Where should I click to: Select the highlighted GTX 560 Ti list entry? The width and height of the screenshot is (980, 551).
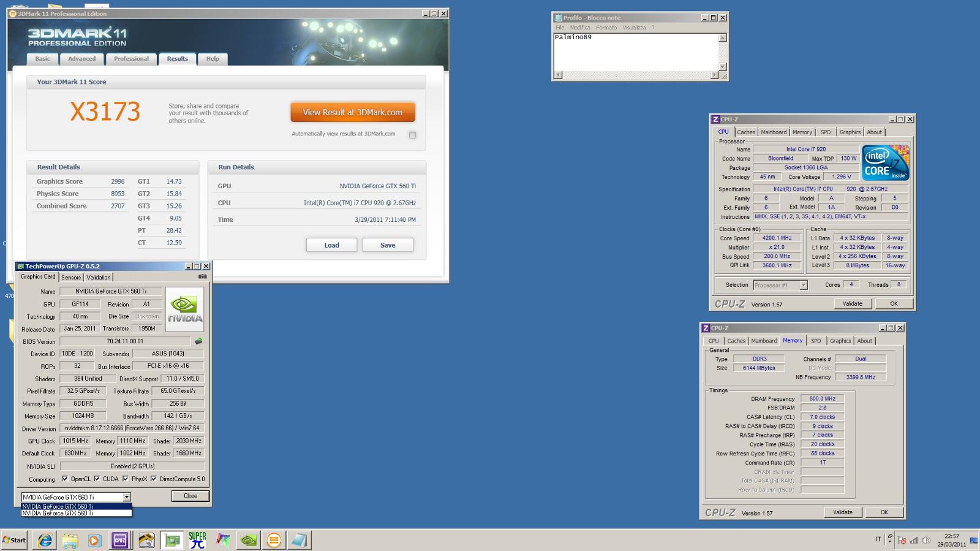[x=77, y=506]
